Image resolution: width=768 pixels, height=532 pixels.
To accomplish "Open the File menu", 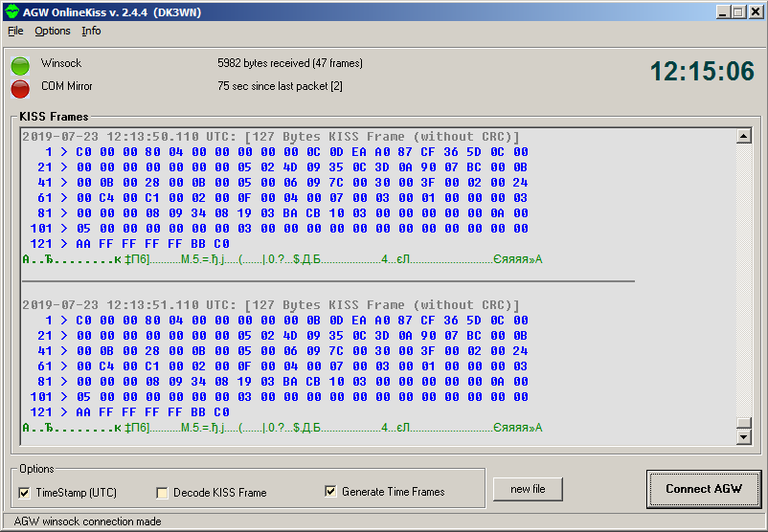I will [x=15, y=31].
